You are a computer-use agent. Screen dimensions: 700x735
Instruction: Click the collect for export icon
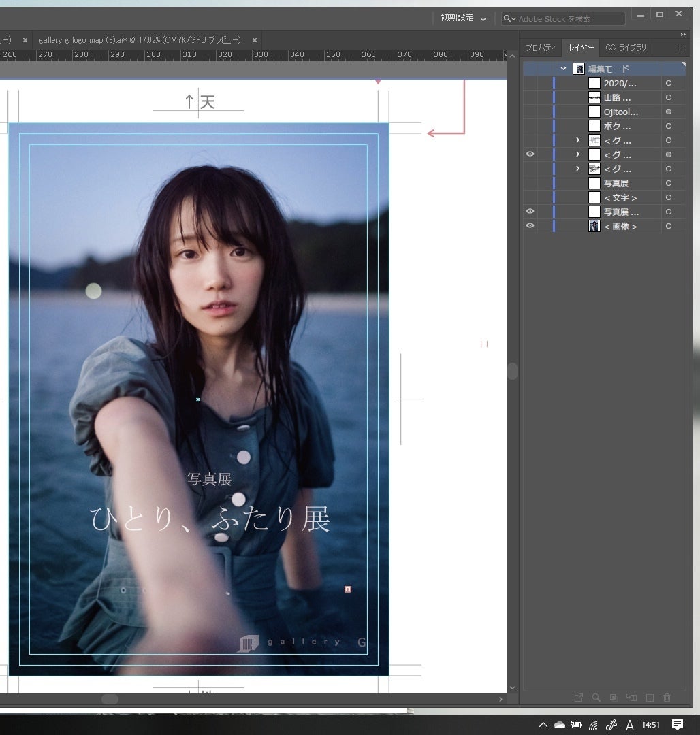[x=578, y=698]
